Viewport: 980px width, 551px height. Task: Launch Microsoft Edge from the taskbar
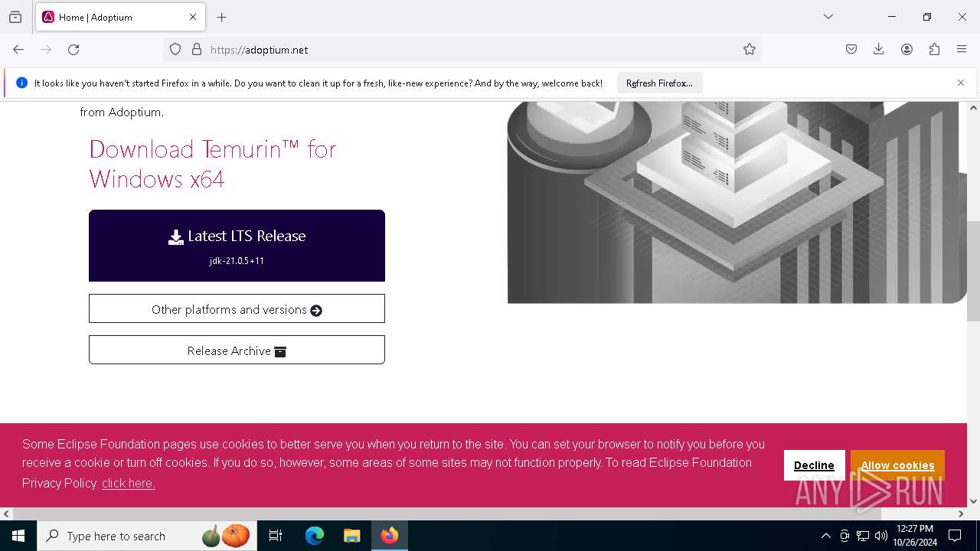click(315, 536)
